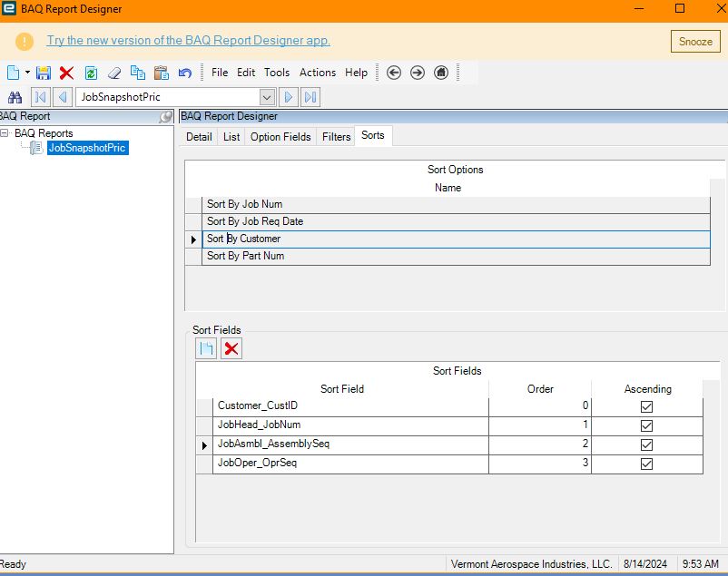Click the Save icon in toolbar

[43, 73]
